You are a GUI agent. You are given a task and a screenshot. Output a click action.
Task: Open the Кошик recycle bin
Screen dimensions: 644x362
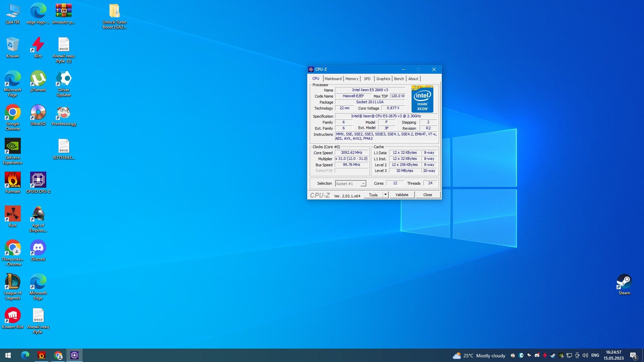point(13,48)
